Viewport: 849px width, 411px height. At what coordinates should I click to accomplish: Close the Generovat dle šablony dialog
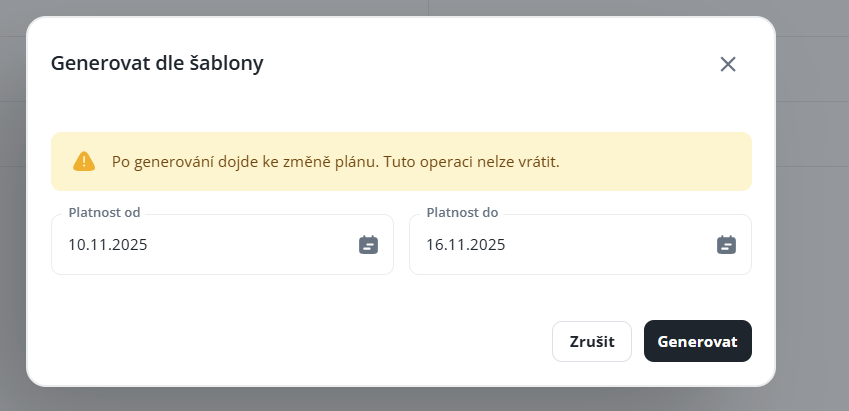pos(728,64)
